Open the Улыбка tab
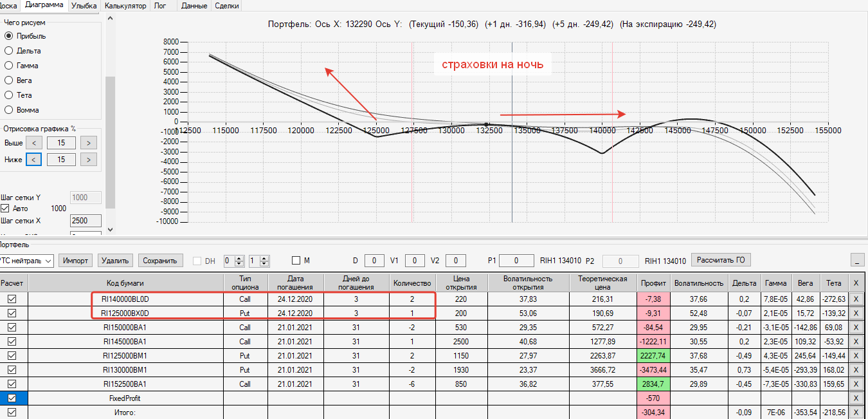This screenshot has height=419, width=868. coord(84,5)
